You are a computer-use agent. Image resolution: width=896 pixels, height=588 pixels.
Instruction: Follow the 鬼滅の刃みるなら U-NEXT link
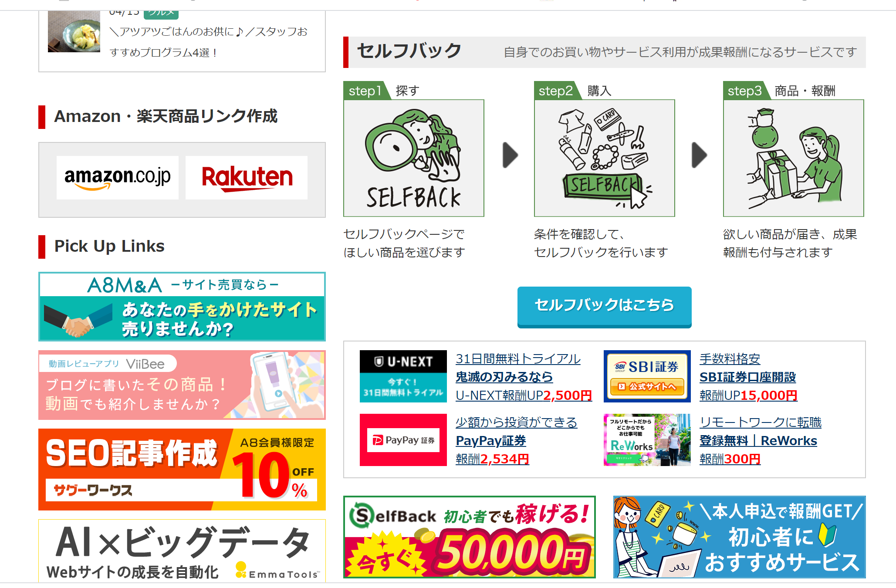tap(504, 377)
